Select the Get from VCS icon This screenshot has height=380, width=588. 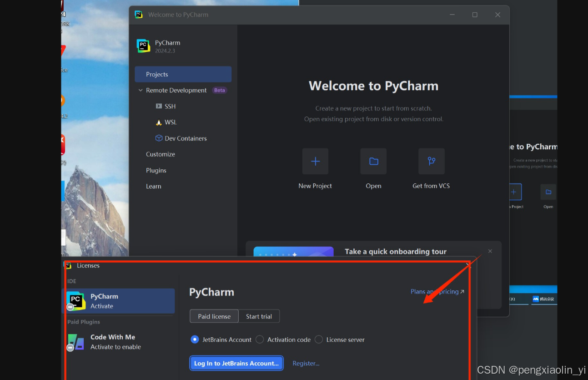(x=431, y=162)
